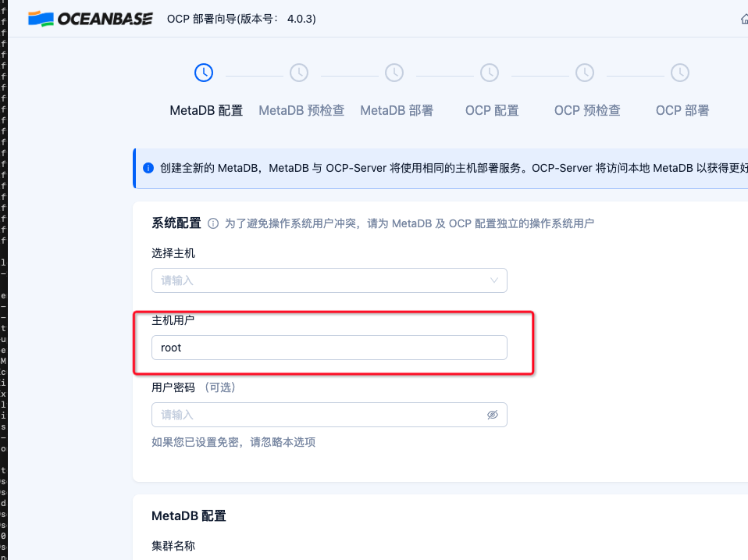Click the OCP 预检查 step clock icon
Screen dimensions: 748x560
tap(585, 73)
